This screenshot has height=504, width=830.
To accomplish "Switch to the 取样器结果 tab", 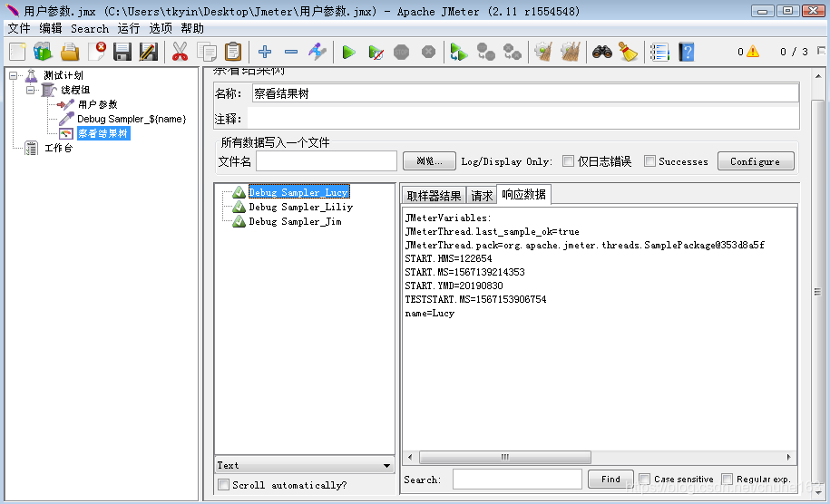I will click(x=434, y=196).
